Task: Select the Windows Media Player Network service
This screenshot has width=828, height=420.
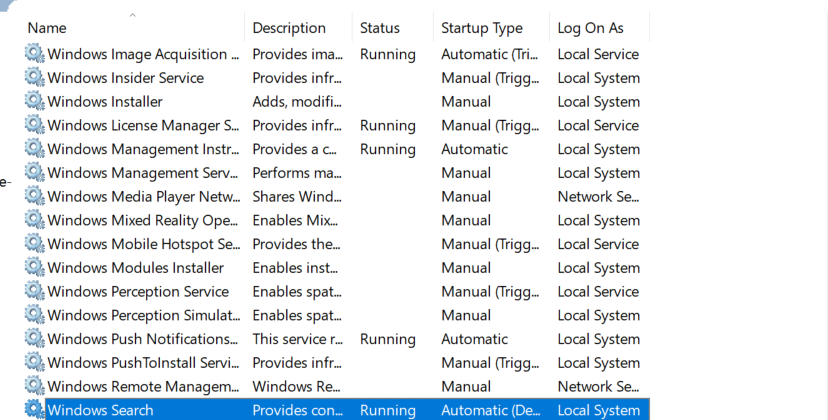Action: 143,197
